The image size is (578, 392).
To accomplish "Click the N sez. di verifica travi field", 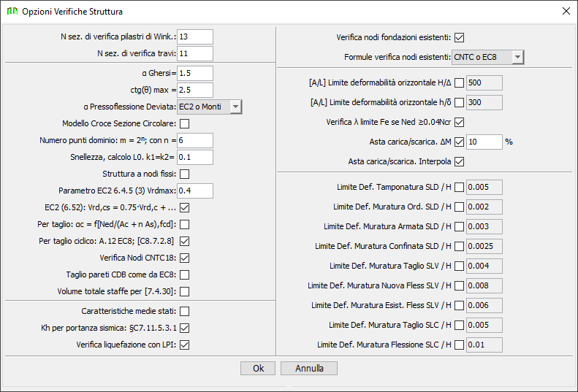I will pyautogui.click(x=195, y=53).
